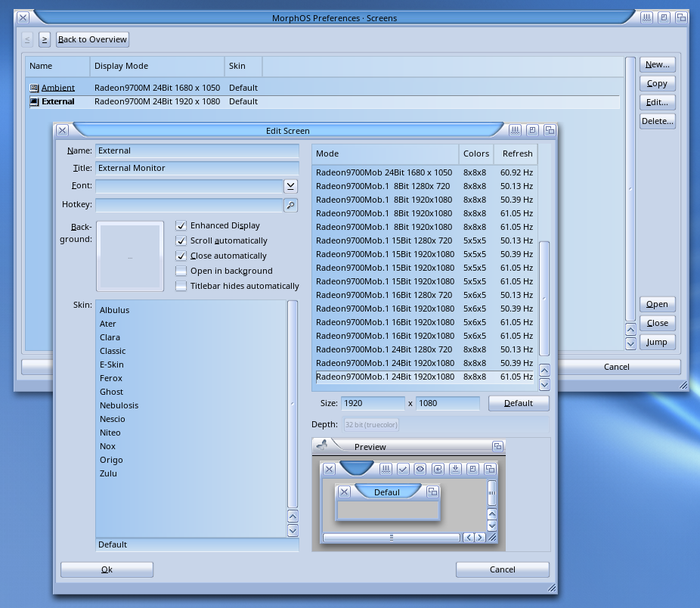This screenshot has width=700, height=608.
Task: Click the Default size button
Action: [x=519, y=403]
